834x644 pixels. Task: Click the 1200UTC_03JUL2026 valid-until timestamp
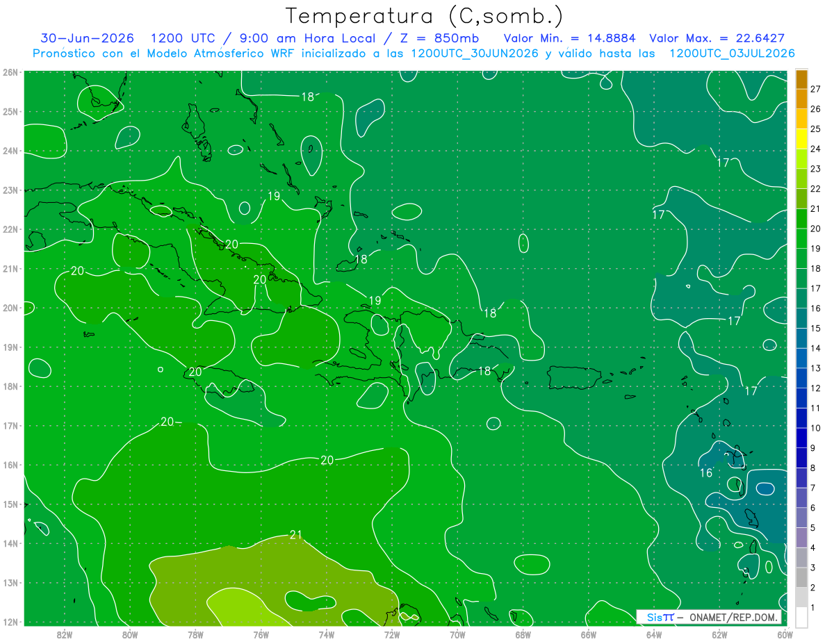[x=732, y=53]
